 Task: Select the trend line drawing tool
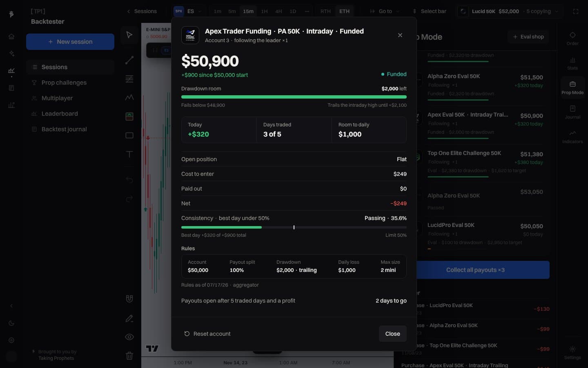point(129,60)
